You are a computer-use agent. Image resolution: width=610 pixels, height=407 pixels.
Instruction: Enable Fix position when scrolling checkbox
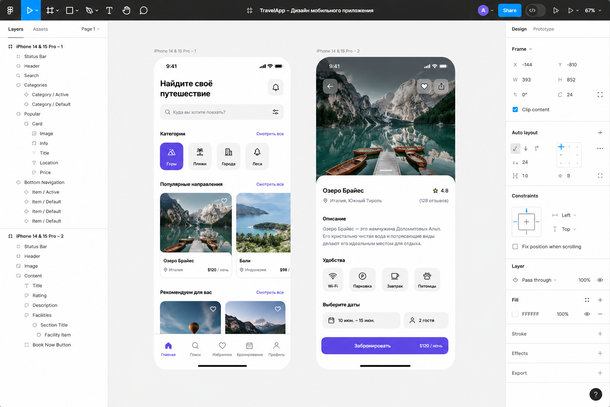click(x=515, y=247)
